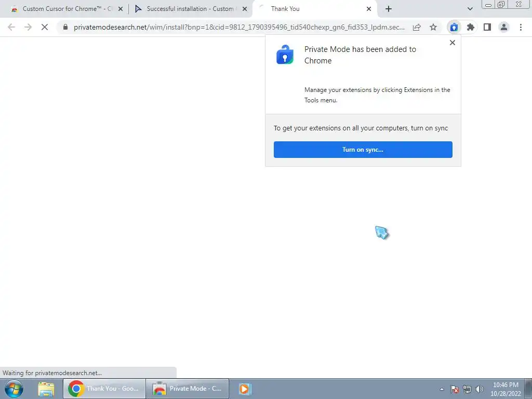Close the Private Mode added popup
This screenshot has height=399, width=532.
click(x=453, y=43)
